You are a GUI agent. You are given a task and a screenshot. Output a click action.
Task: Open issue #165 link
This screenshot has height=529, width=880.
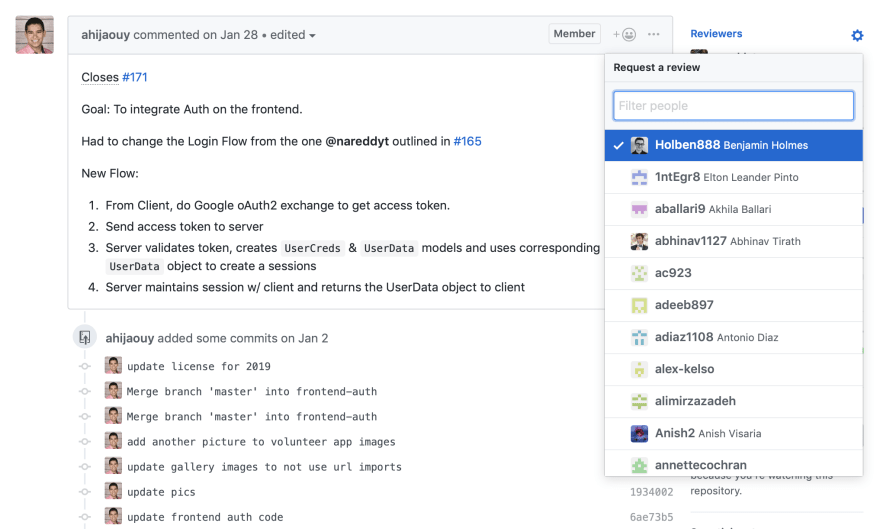point(468,141)
